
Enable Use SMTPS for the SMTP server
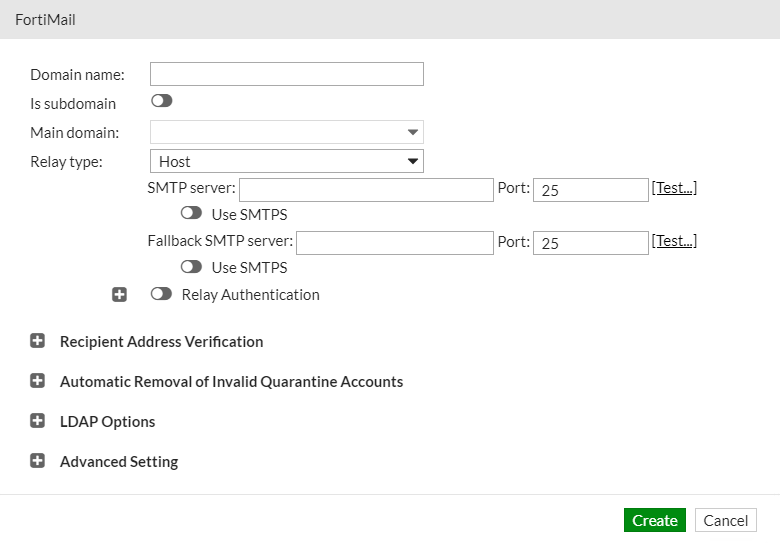(x=191, y=214)
